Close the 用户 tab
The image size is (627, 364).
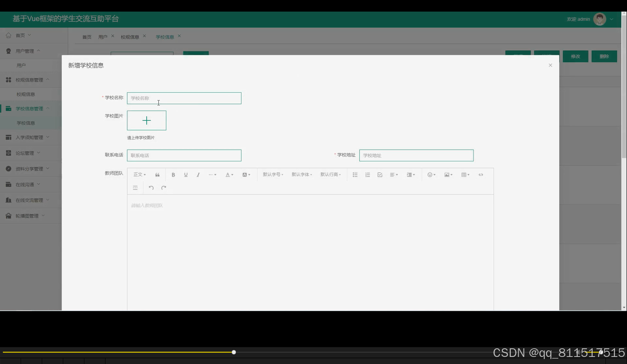point(112,36)
